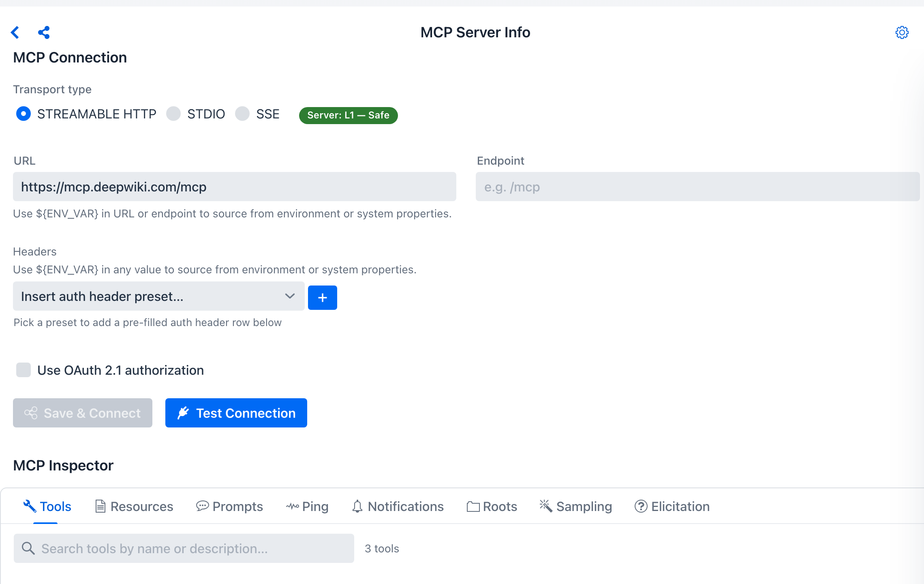Switch to the Tools tab
Image resolution: width=924 pixels, height=584 pixels.
(47, 506)
